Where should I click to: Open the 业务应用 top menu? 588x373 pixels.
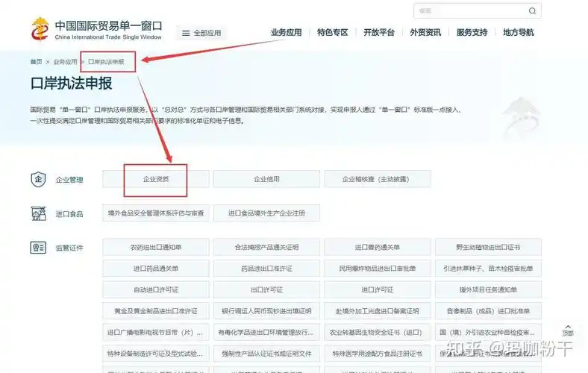286,33
